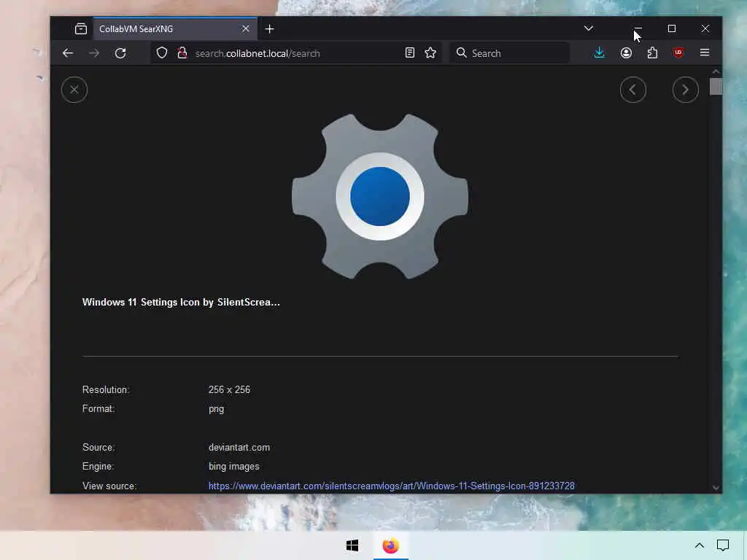Minimize the Firefox window
Image resolution: width=747 pixels, height=560 pixels.
click(638, 28)
